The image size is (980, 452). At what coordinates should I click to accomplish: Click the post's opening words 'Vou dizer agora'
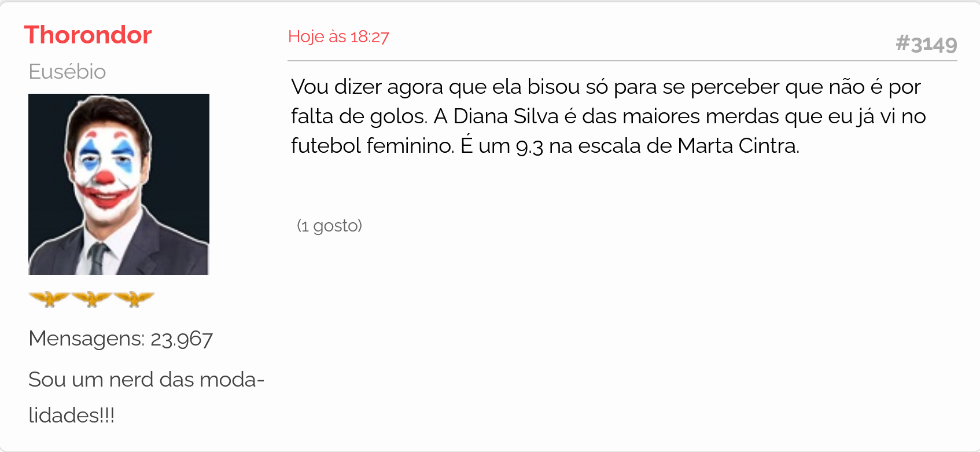coord(367,87)
